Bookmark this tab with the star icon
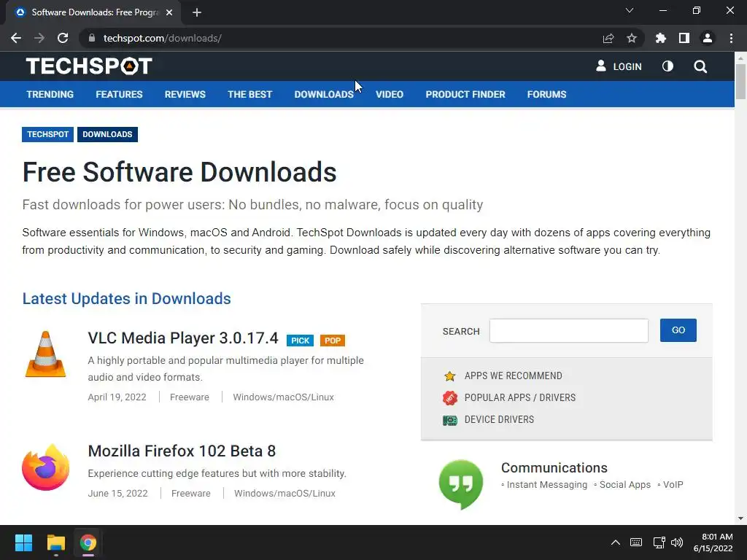Screen dimensions: 747x560 click(x=632, y=38)
